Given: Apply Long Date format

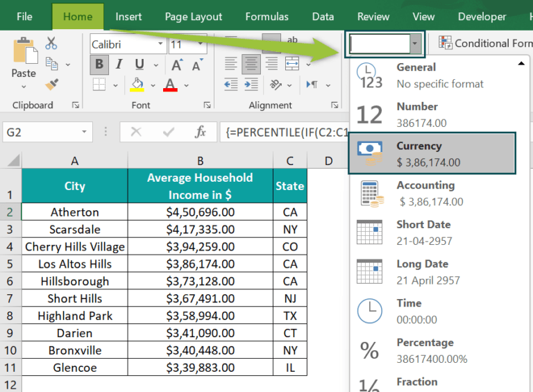Looking at the screenshot, I should (432, 272).
